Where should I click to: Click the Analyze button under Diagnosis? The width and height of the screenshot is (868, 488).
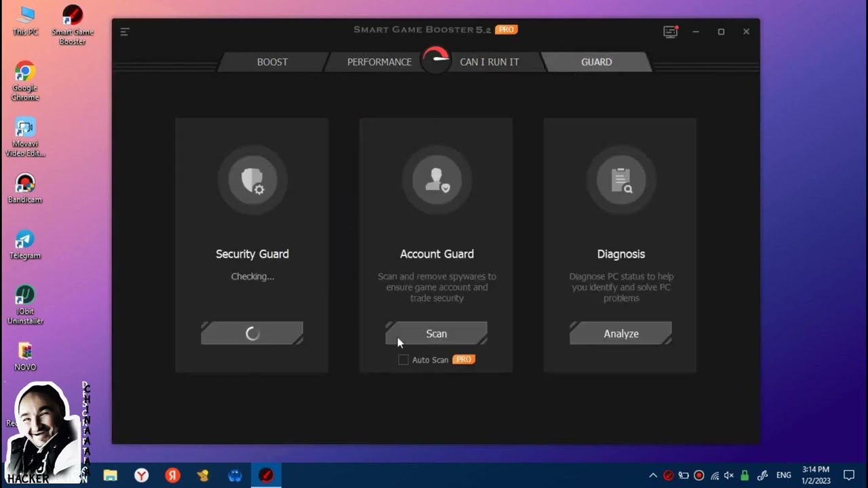point(621,333)
